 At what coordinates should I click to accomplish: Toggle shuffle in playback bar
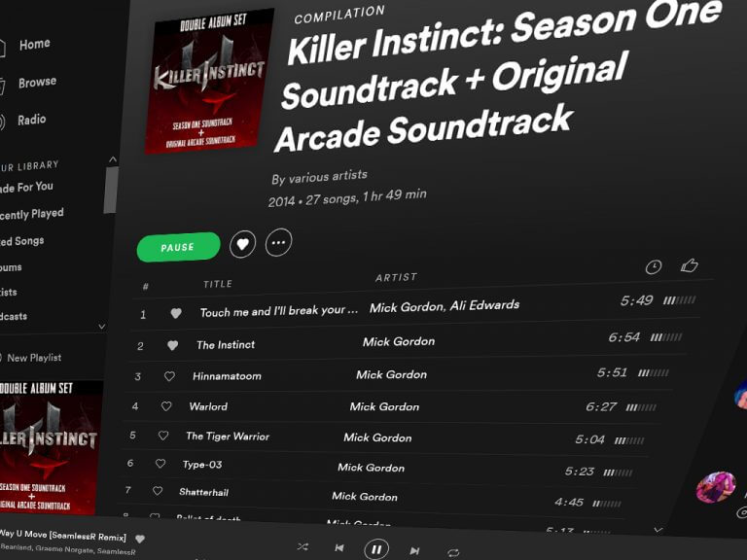click(302, 546)
